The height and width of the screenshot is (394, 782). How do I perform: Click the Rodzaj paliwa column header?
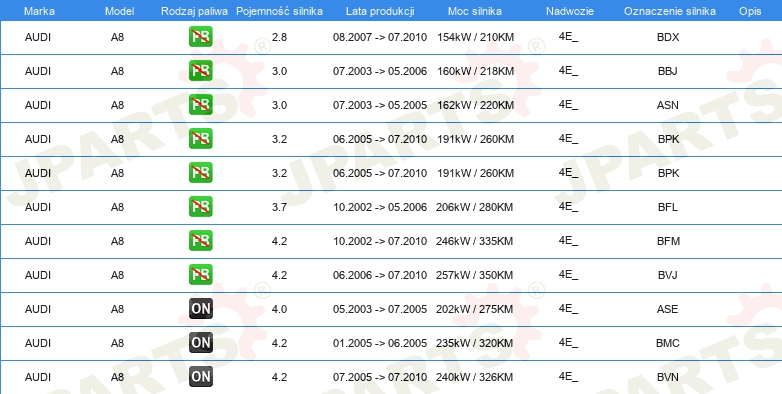click(x=195, y=11)
